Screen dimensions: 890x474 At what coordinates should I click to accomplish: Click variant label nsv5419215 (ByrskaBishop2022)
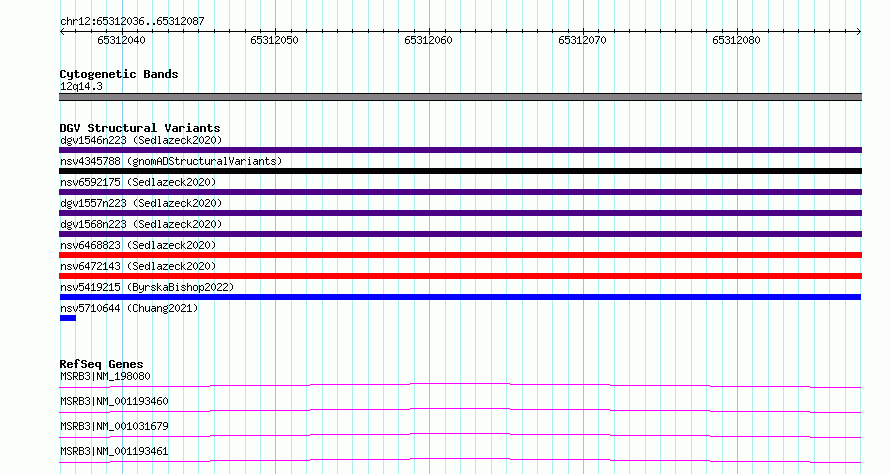click(147, 287)
